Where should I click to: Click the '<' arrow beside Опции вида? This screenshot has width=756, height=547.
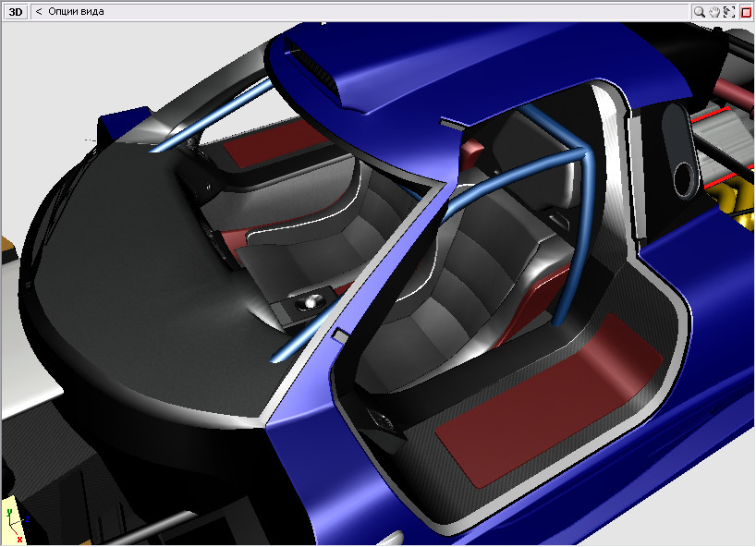coord(39,12)
